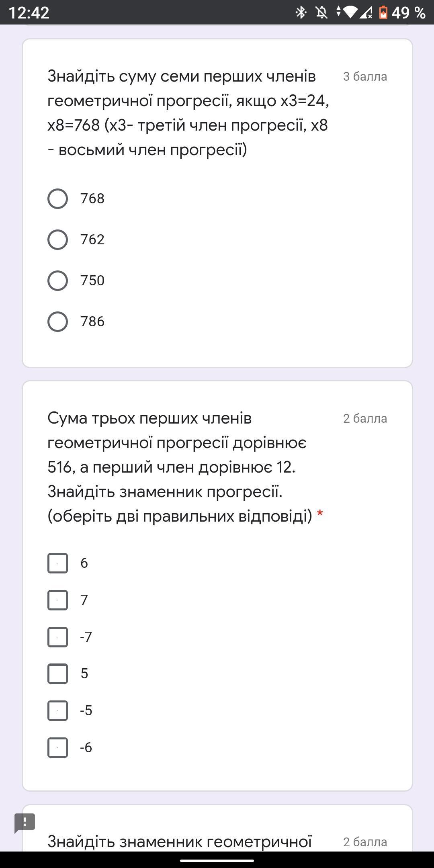The height and width of the screenshot is (868, 434).
Task: Tap the muted notifications bell icon
Action: coord(321,12)
